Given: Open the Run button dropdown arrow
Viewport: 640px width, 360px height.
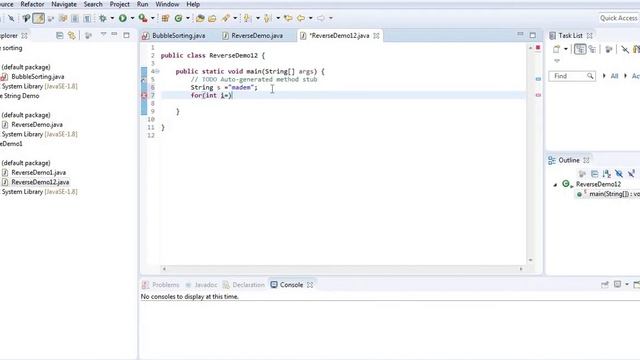Looking at the screenshot, I should pos(132,18).
